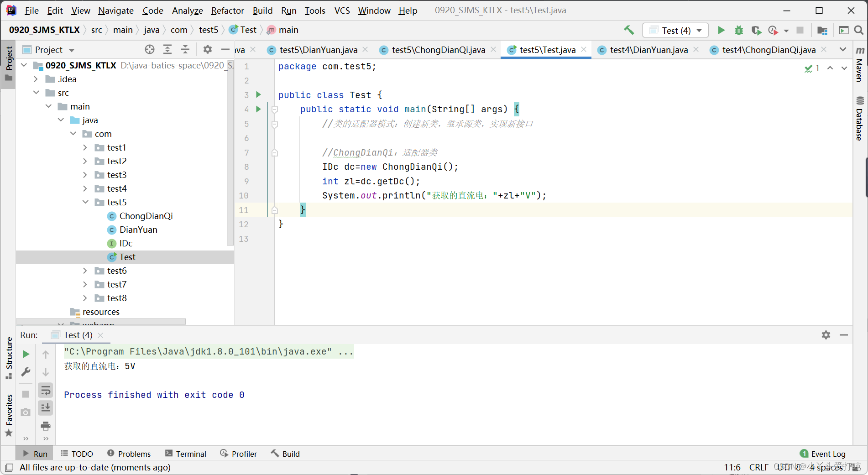Toggle the Project tool window strip button
868x475 pixels.
pos(8,64)
